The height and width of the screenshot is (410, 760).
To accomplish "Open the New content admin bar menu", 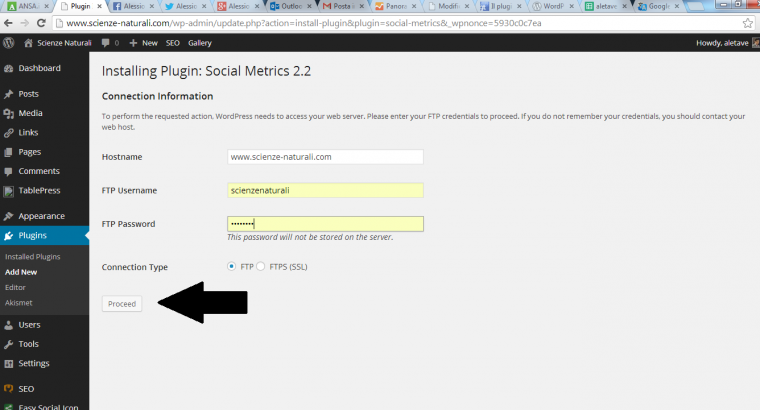I will [x=143, y=43].
